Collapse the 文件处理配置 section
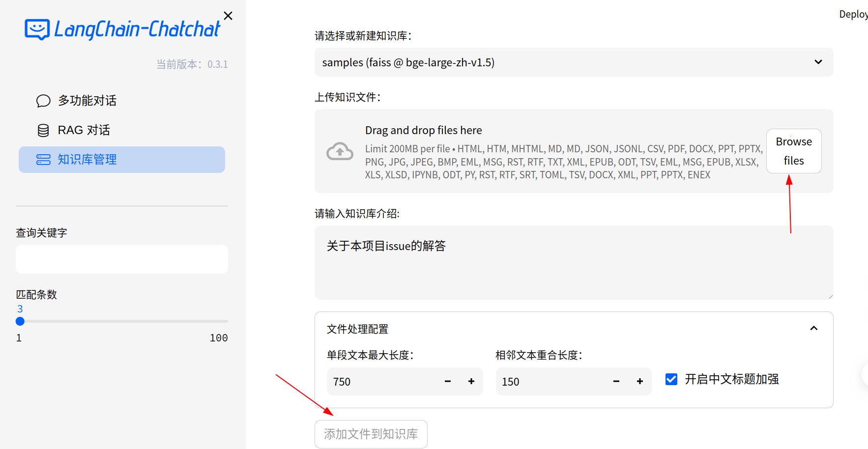The width and height of the screenshot is (868, 449). point(814,329)
